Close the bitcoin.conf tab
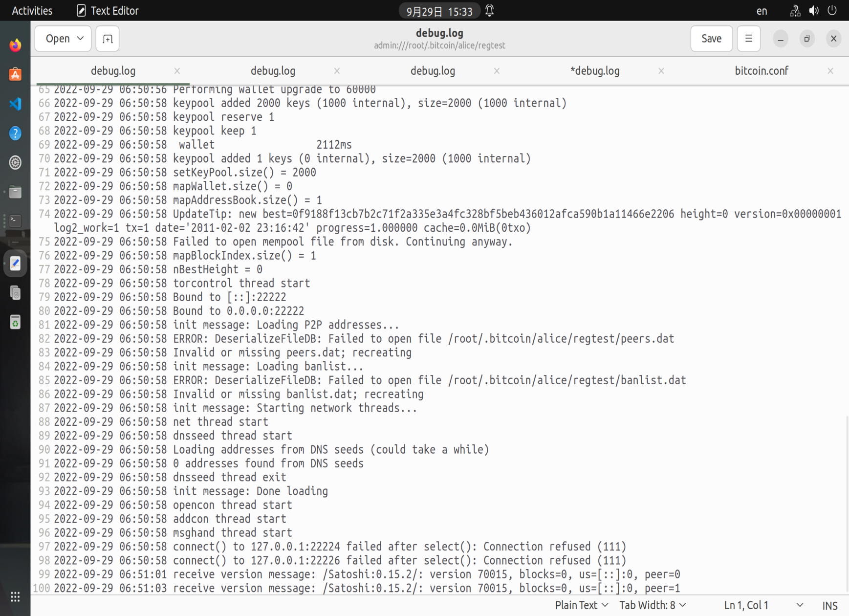The width and height of the screenshot is (849, 616). (830, 71)
